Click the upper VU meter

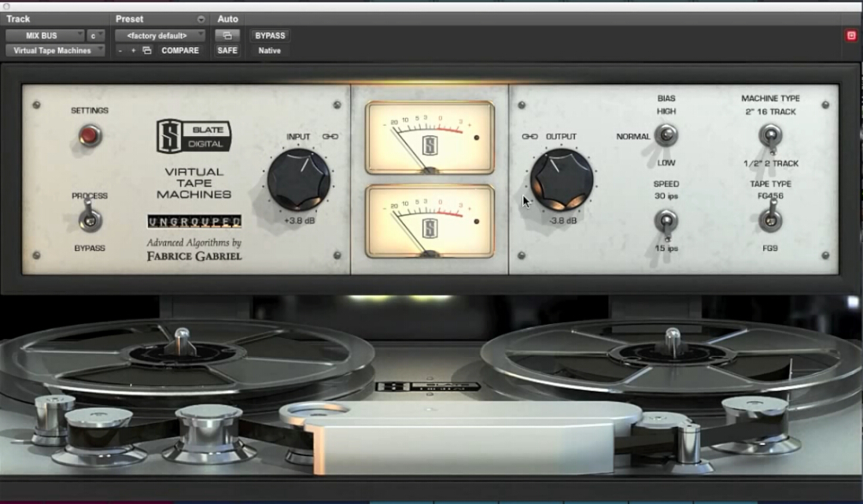click(430, 138)
